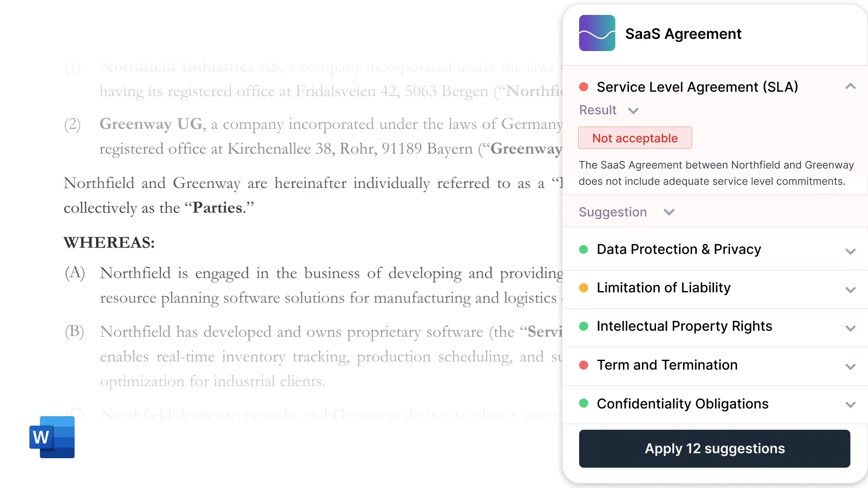Click red status dot beside Service Level Agreement

584,87
